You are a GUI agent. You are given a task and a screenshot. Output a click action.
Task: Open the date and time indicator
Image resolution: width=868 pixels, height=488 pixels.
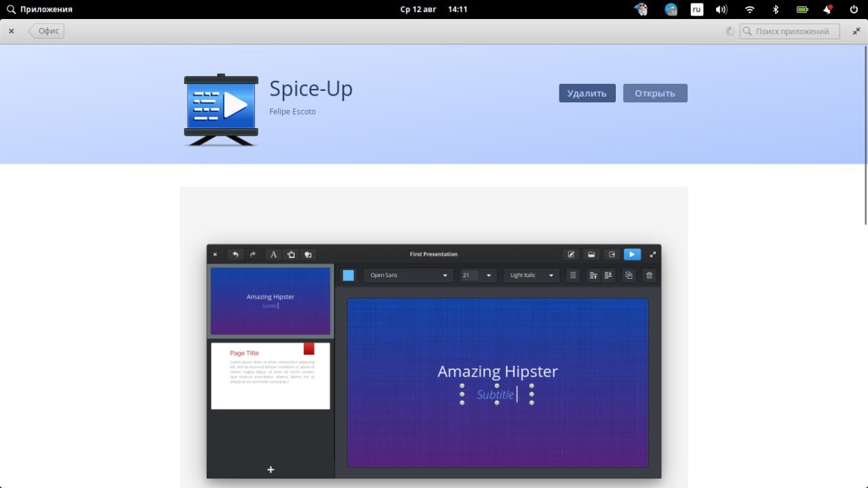[434, 10]
